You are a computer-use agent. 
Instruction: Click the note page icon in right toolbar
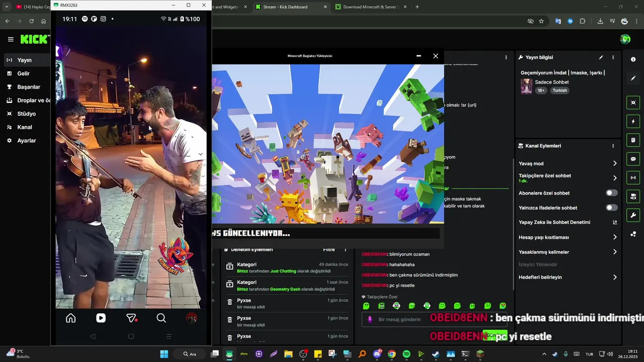(633, 140)
